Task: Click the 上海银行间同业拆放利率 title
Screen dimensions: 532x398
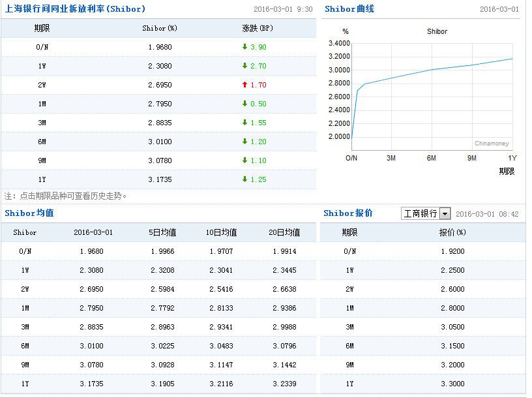Action: pos(75,9)
